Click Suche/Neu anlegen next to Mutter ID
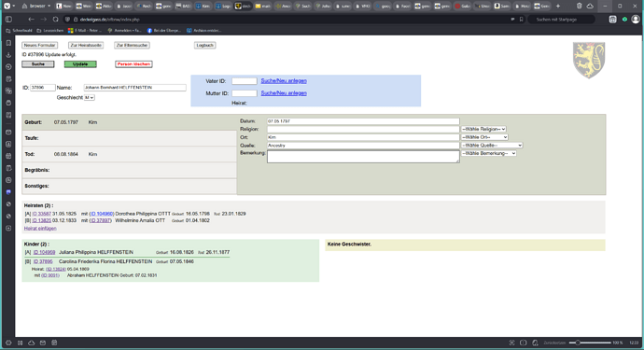This screenshot has width=644, height=350. [x=284, y=93]
